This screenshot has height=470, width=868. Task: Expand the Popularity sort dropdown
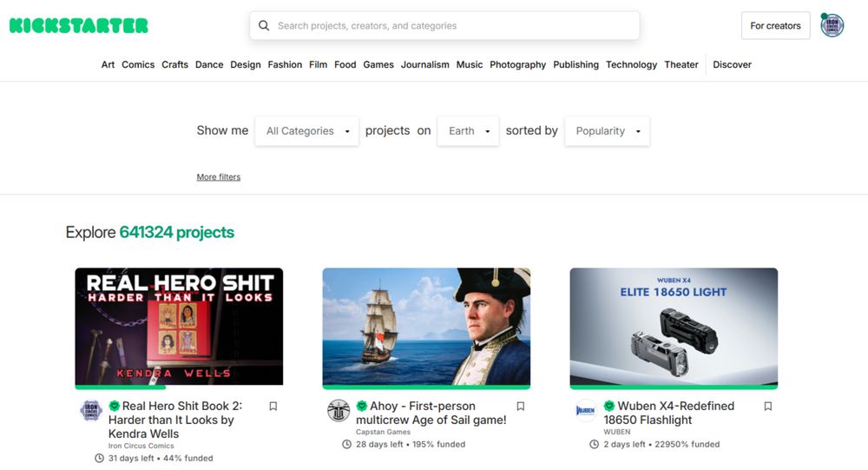point(608,131)
